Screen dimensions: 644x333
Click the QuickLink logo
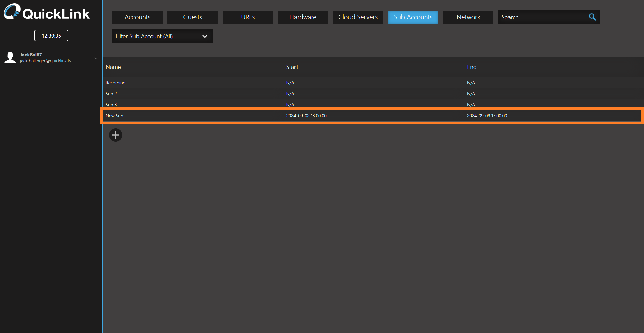pyautogui.click(x=47, y=13)
